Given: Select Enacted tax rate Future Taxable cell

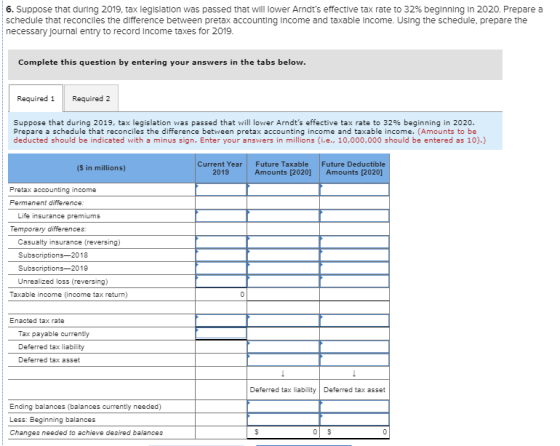Looking at the screenshot, I should tap(283, 320).
